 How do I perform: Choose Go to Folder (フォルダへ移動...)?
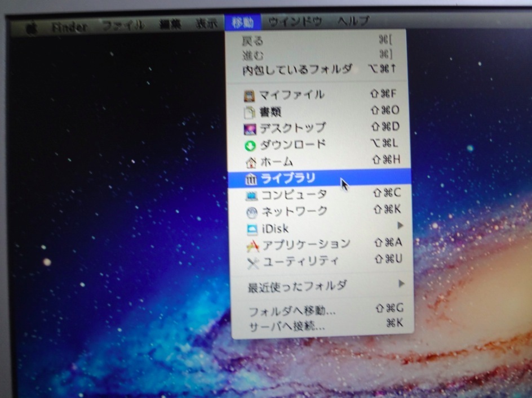tap(292, 311)
